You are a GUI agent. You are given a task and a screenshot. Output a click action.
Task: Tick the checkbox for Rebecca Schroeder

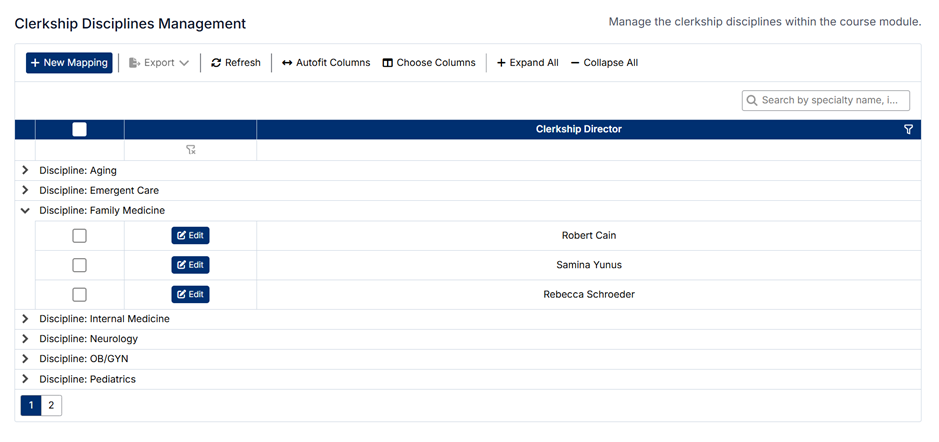click(80, 295)
